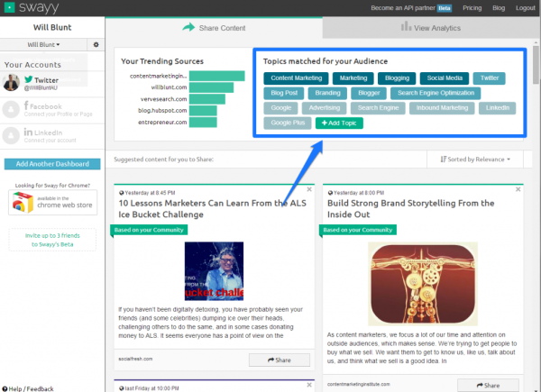The height and width of the screenshot is (392, 541).
Task: Click the contentmarketinginstitute.com source text
Action: coord(359,384)
